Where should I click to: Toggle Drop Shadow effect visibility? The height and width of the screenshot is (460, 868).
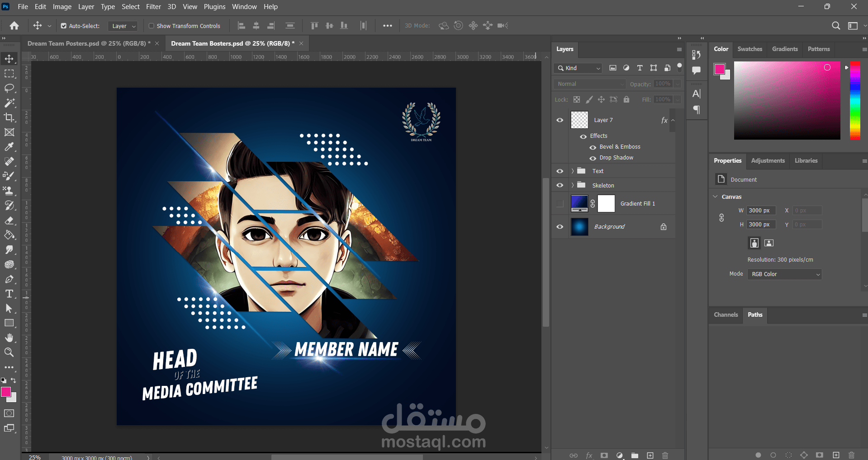(593, 158)
